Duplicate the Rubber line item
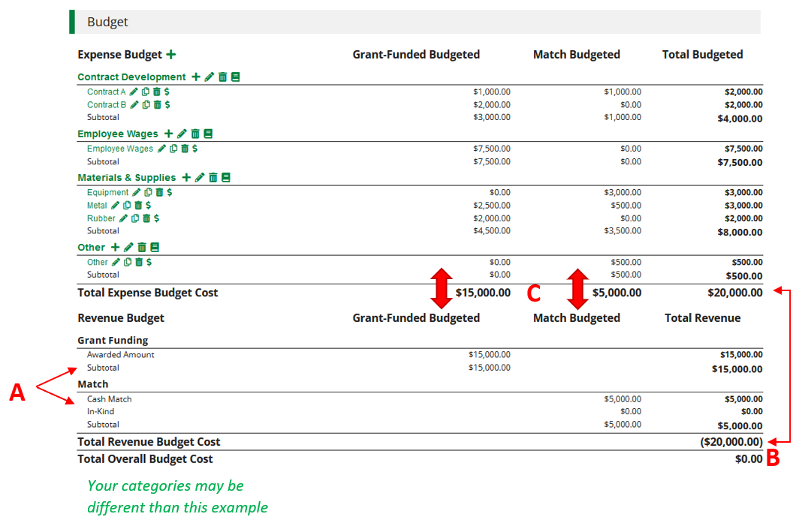 pyautogui.click(x=135, y=218)
